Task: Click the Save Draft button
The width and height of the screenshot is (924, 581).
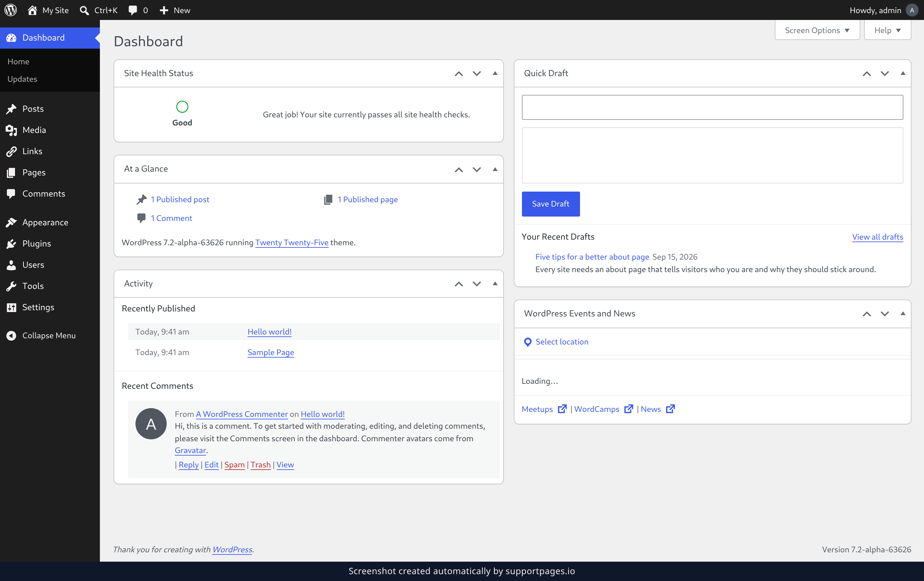Action: coord(551,204)
